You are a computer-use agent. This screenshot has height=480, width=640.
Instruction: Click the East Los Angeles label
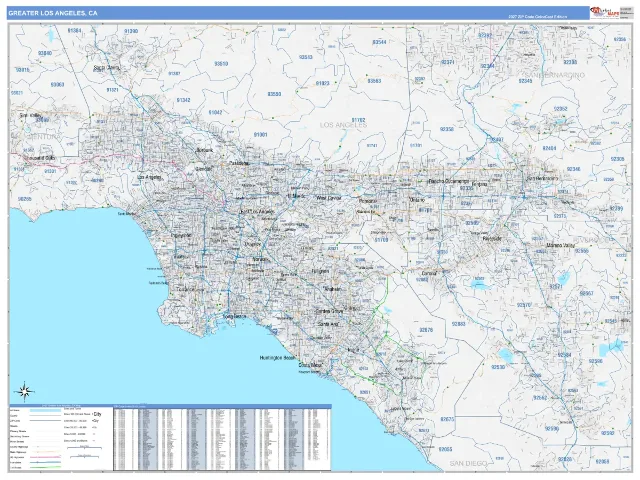click(x=257, y=211)
